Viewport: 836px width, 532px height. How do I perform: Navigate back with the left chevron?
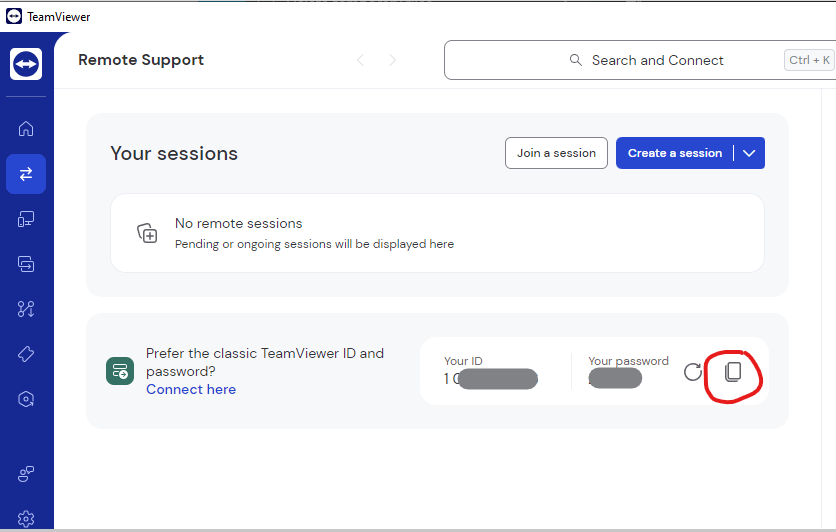point(360,60)
